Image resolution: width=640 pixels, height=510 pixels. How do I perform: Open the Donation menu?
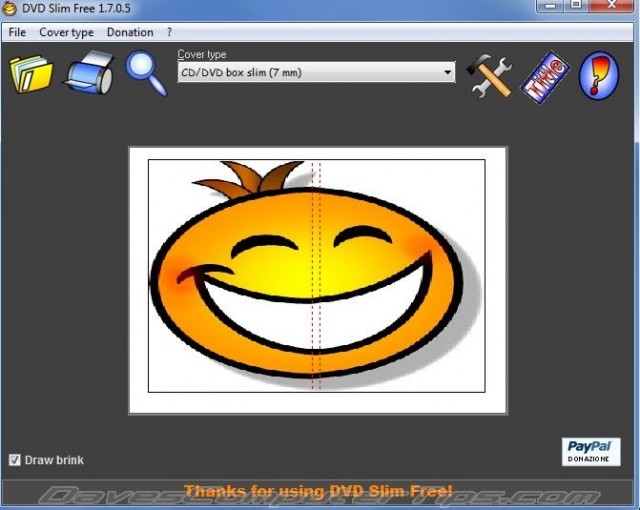(x=130, y=32)
